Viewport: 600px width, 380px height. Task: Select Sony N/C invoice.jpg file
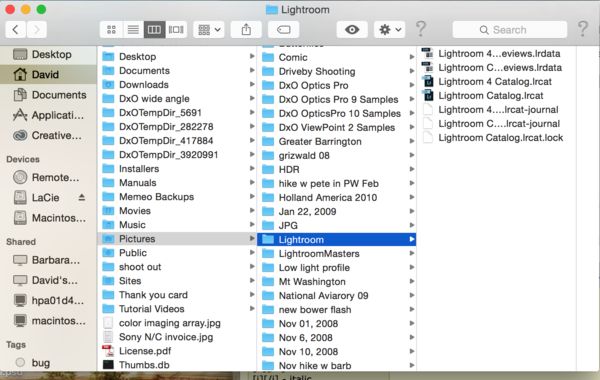pyautogui.click(x=177, y=337)
